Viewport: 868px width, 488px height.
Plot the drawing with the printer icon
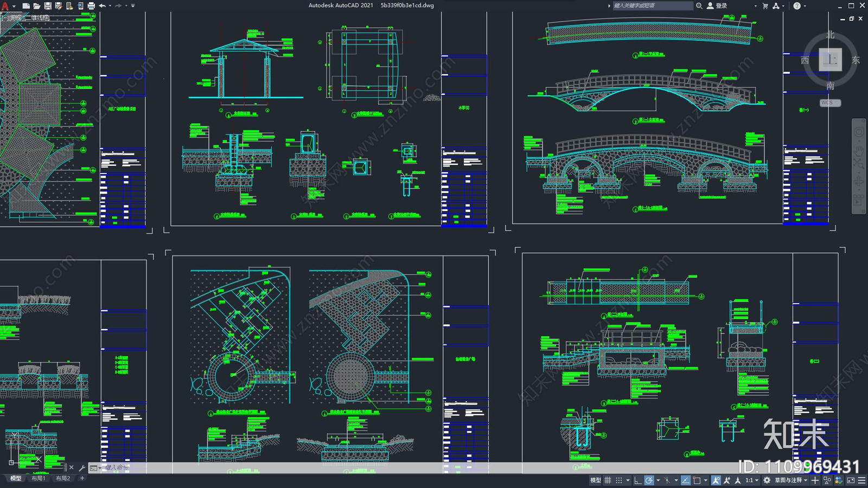[91, 6]
